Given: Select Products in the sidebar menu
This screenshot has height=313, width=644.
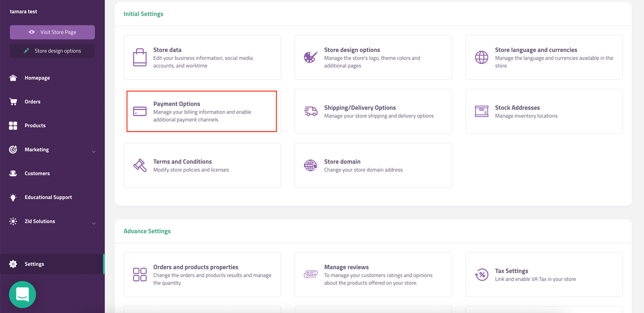Looking at the screenshot, I should point(35,126).
